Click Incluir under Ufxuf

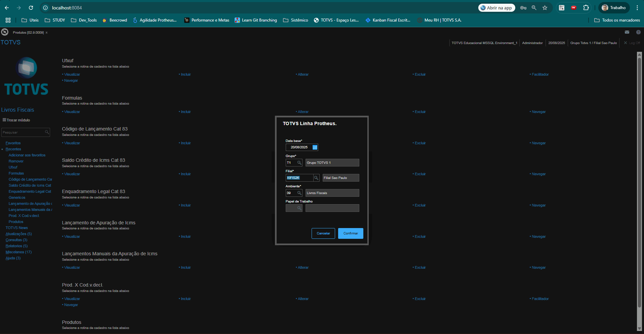point(186,75)
